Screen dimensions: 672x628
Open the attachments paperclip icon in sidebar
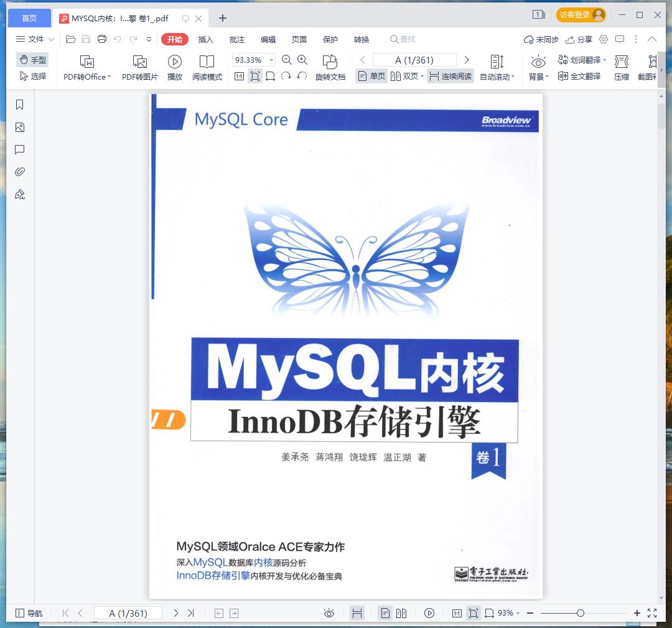(x=20, y=172)
